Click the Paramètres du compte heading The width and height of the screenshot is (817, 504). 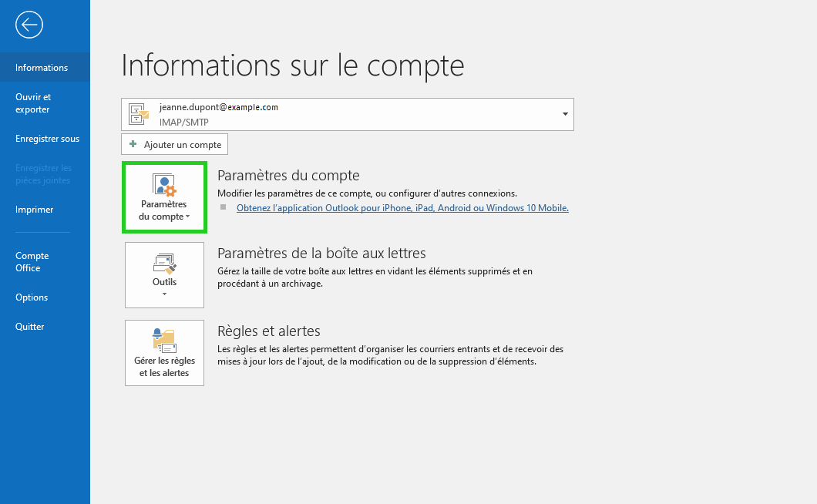pos(288,175)
